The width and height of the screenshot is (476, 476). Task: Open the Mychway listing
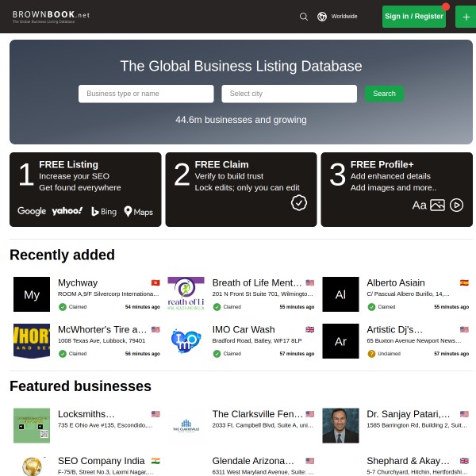(x=78, y=282)
